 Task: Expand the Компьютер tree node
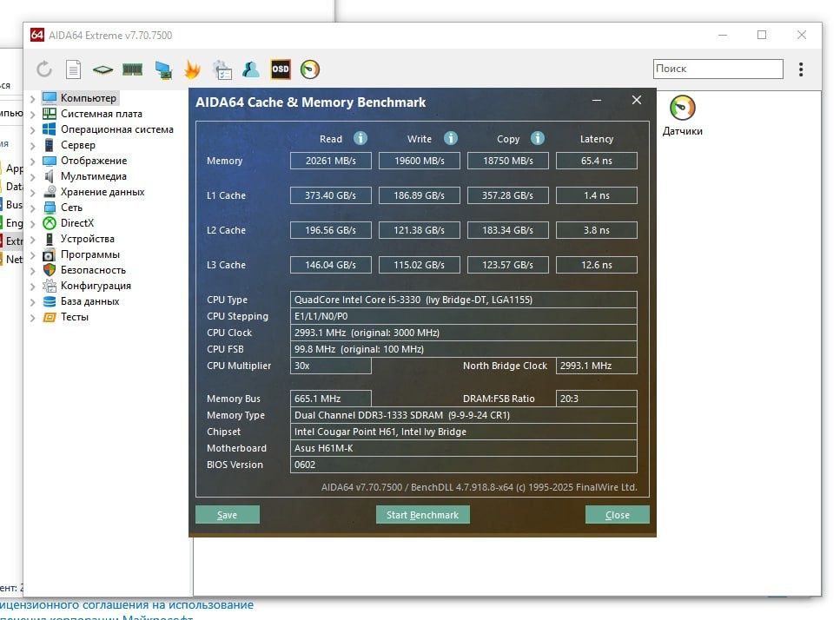click(x=33, y=98)
